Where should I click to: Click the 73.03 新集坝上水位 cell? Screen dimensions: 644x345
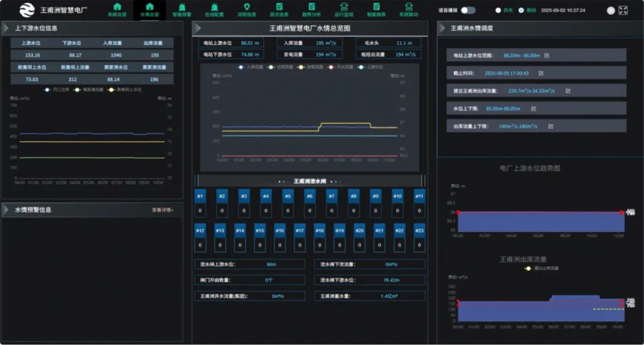click(x=32, y=79)
